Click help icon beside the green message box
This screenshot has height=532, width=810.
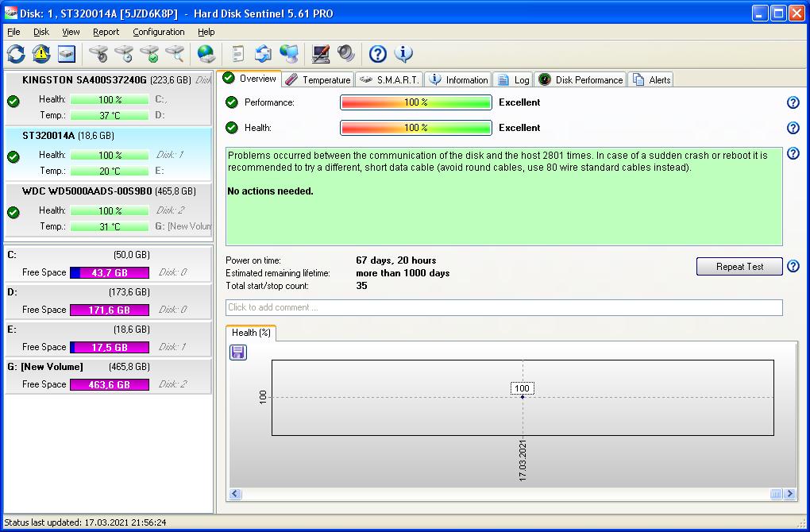(793, 153)
